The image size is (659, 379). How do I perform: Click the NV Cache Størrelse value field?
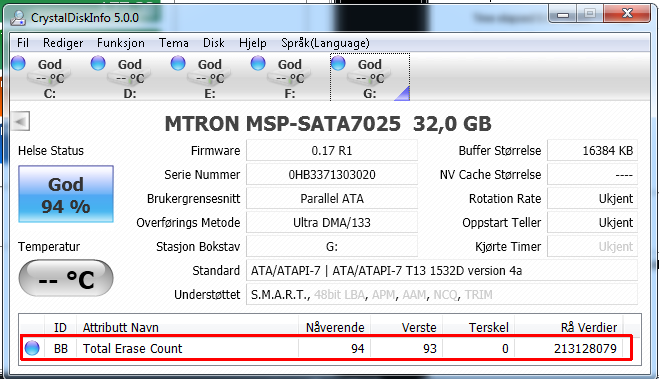coord(592,174)
